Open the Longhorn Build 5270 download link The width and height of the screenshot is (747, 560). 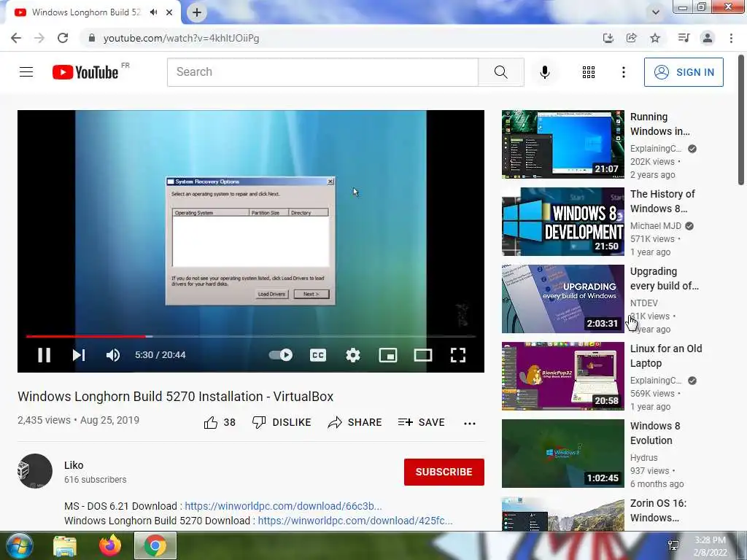point(355,521)
